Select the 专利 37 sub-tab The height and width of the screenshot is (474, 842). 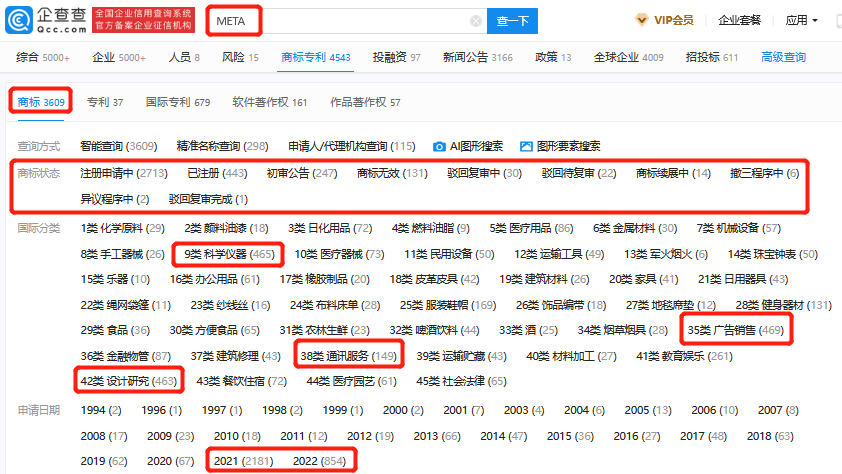pyautogui.click(x=105, y=102)
